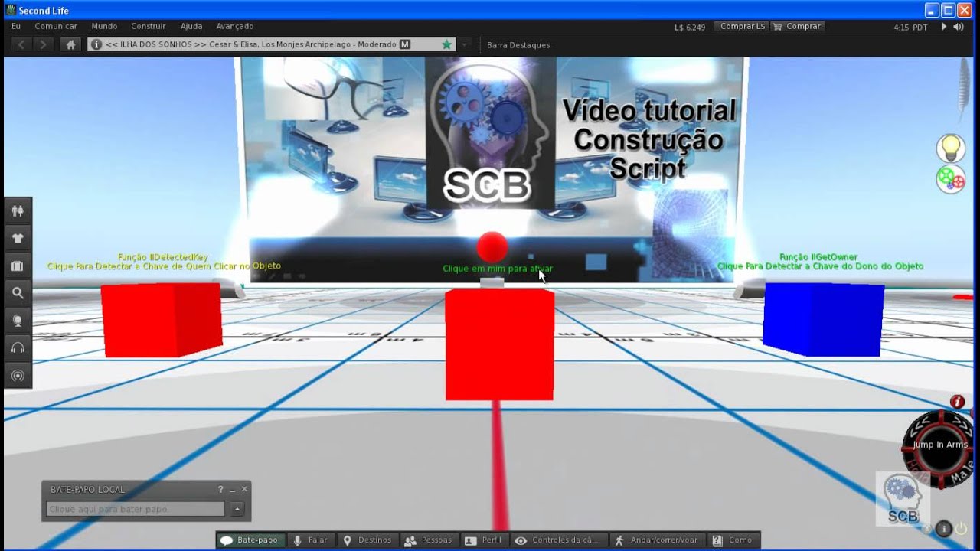
Task: Open the avatar sidebar icon with two figures
Action: point(18,210)
